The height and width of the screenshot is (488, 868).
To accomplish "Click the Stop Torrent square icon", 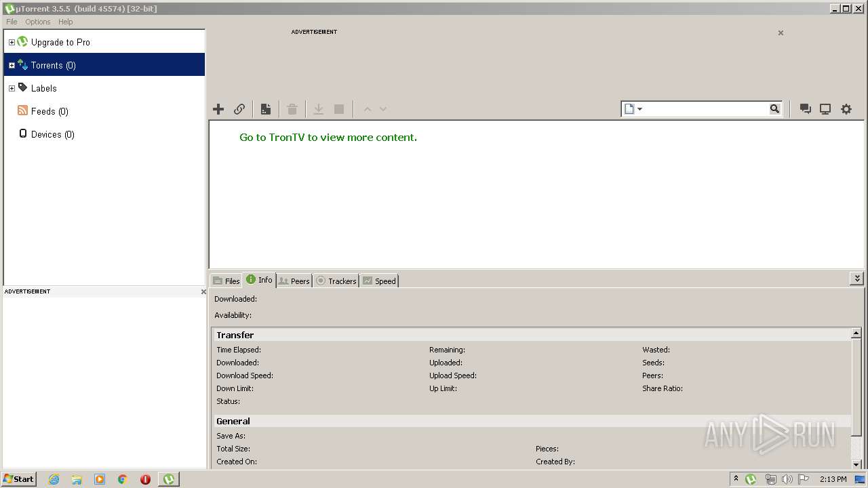I will pyautogui.click(x=339, y=109).
